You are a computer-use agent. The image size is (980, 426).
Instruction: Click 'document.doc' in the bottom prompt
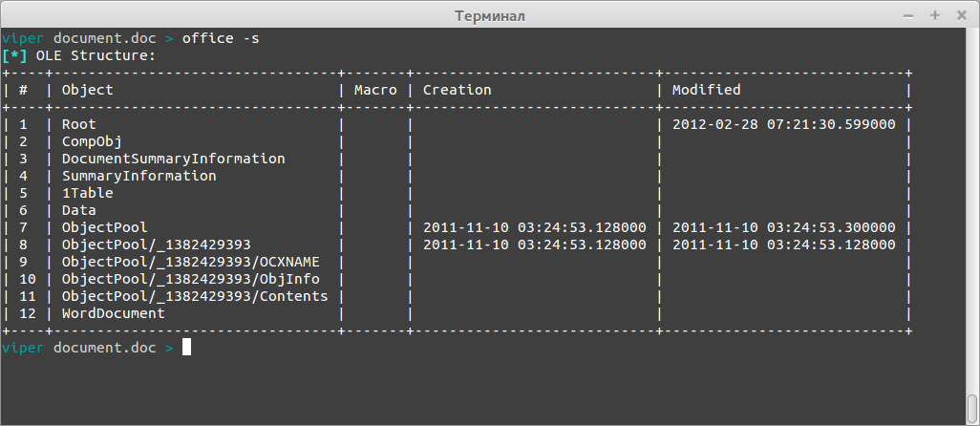coord(104,348)
